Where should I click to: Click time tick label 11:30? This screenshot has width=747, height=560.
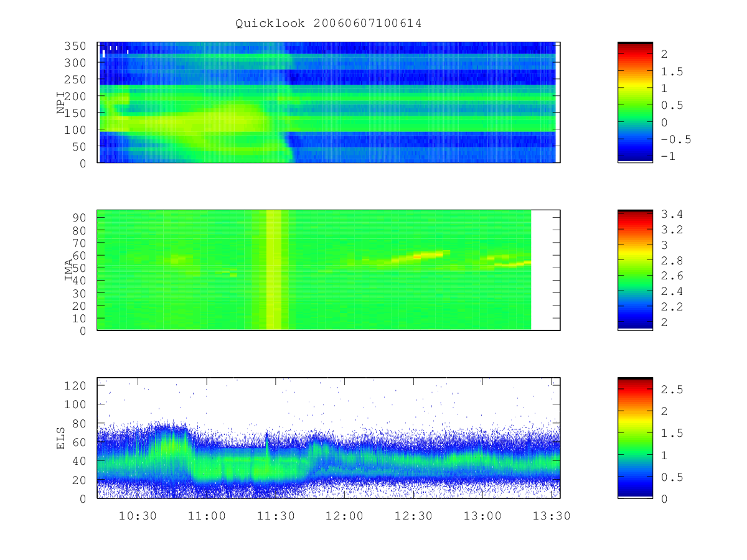[x=276, y=515]
